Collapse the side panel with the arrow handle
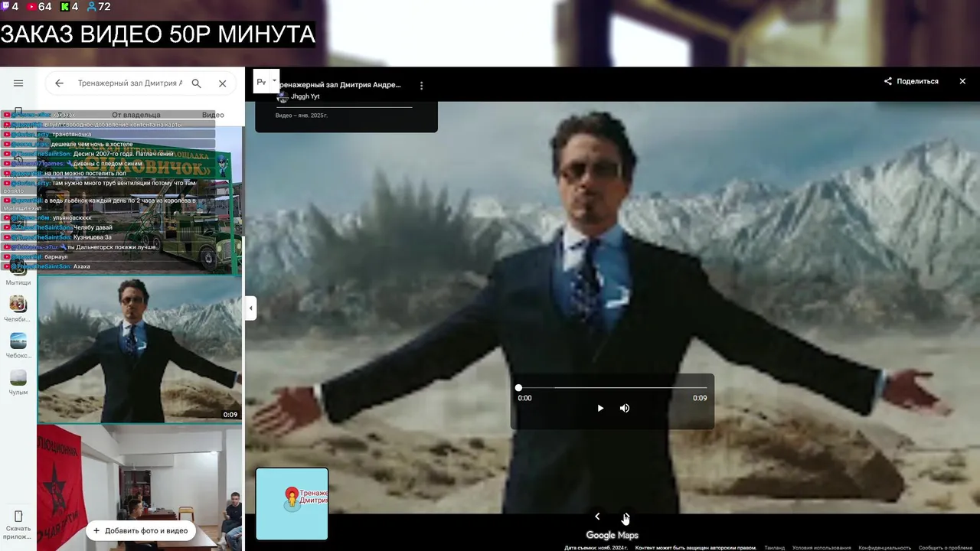 coord(250,308)
